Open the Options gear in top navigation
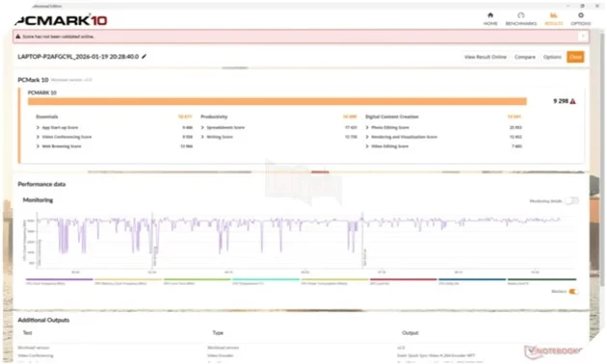The height and width of the screenshot is (364, 607). click(581, 15)
